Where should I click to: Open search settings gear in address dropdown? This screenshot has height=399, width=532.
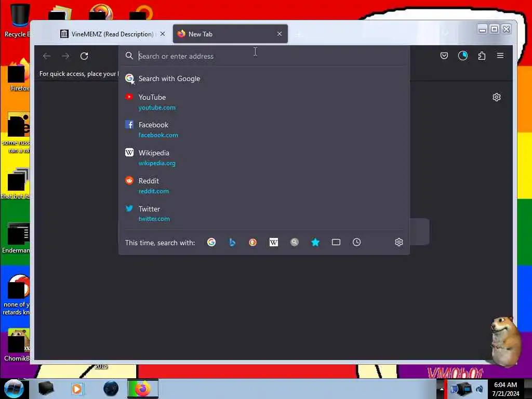(x=399, y=242)
